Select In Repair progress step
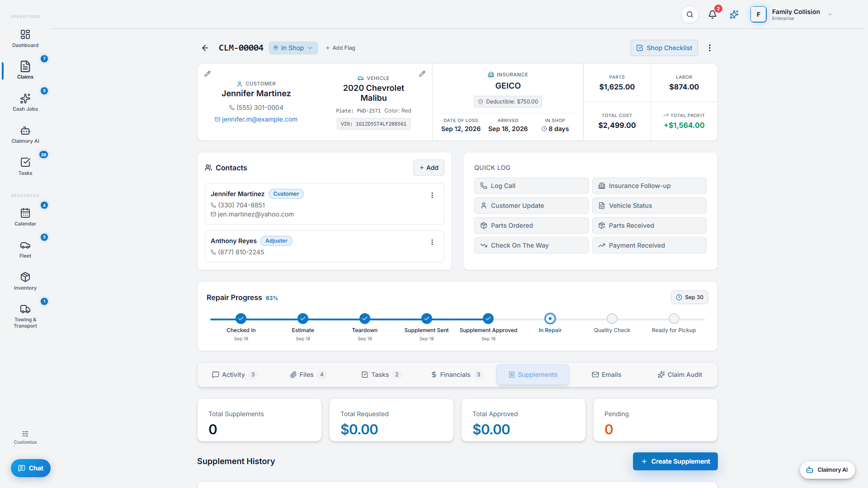Viewport: 868px width, 488px height. [x=550, y=319]
